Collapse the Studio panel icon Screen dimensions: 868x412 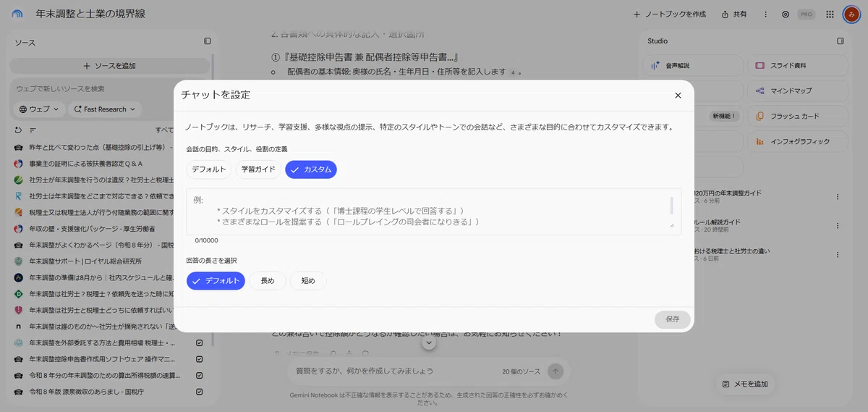(841, 41)
